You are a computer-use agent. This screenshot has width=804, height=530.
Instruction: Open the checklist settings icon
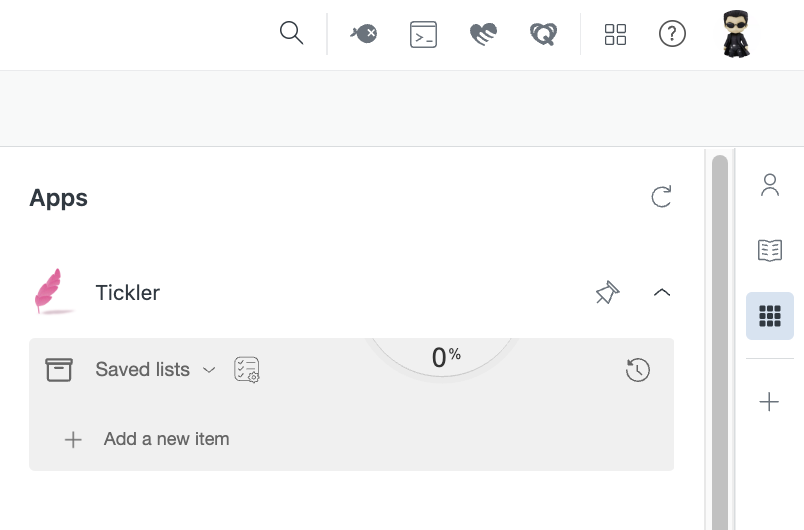click(247, 370)
